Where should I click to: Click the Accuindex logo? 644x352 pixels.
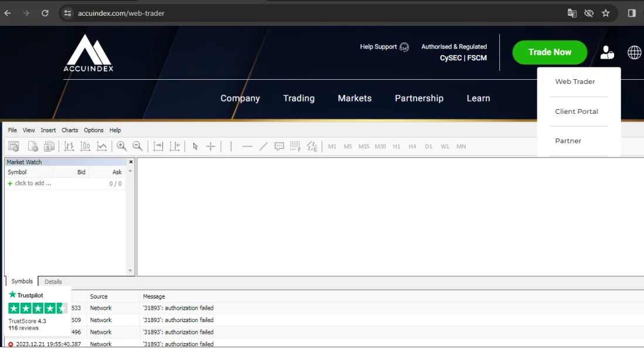[88, 53]
